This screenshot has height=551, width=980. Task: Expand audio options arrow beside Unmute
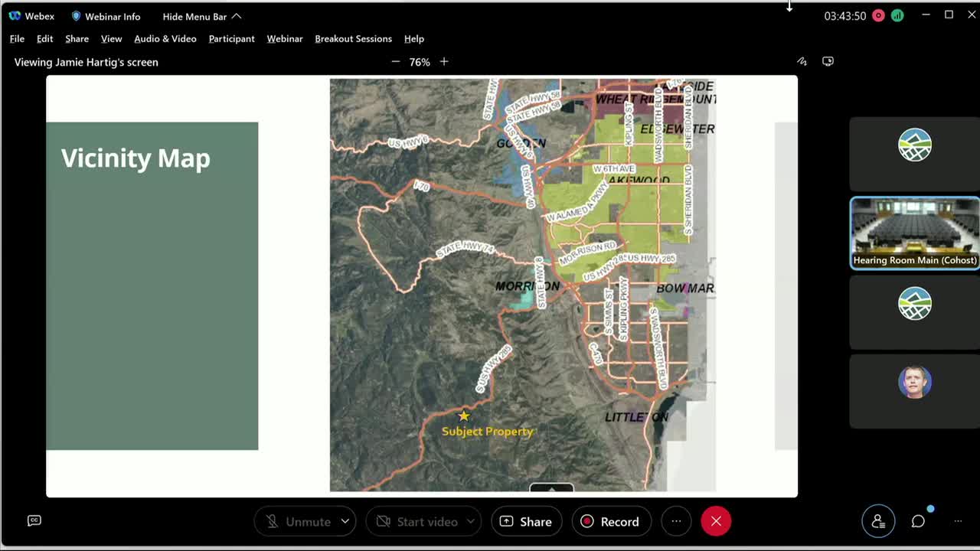pyautogui.click(x=345, y=521)
